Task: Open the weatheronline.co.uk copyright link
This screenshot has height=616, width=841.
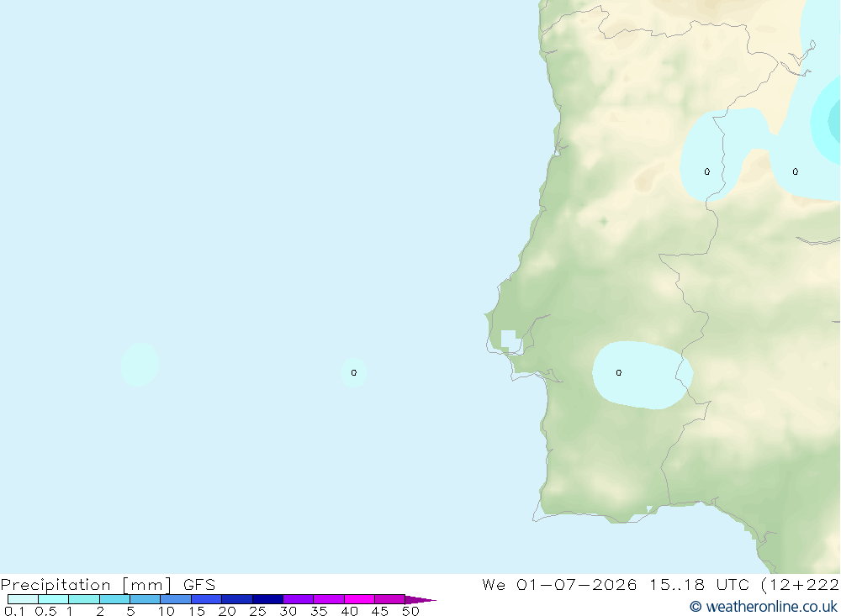Action: [x=764, y=607]
